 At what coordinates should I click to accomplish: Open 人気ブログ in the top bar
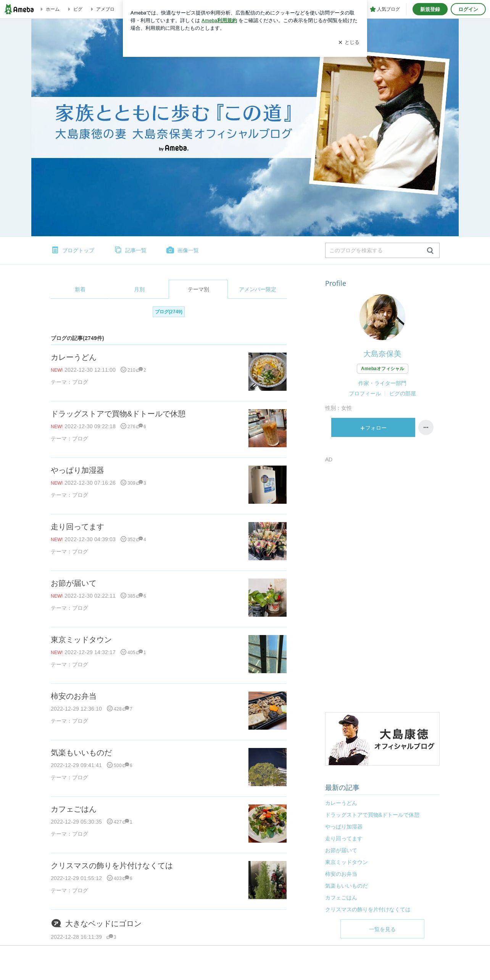(x=385, y=9)
